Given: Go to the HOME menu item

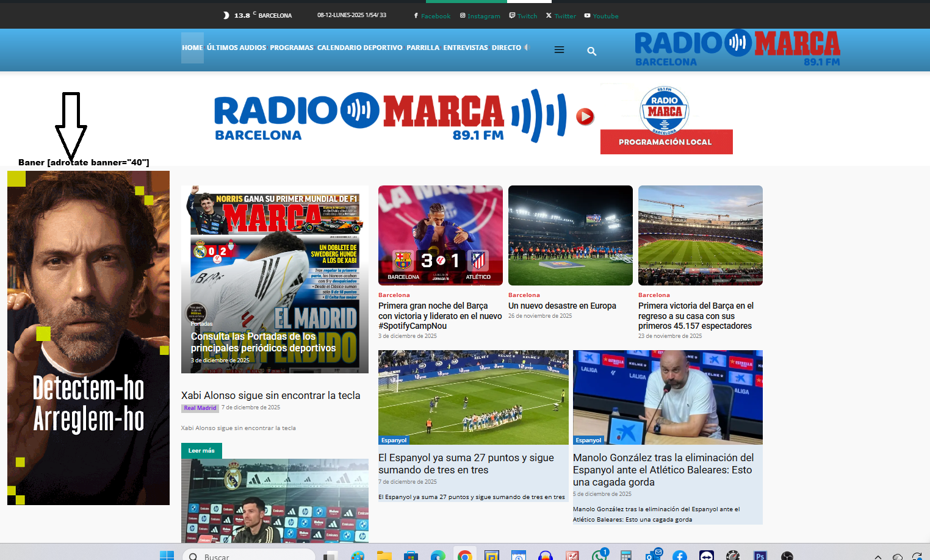Looking at the screenshot, I should tap(192, 48).
